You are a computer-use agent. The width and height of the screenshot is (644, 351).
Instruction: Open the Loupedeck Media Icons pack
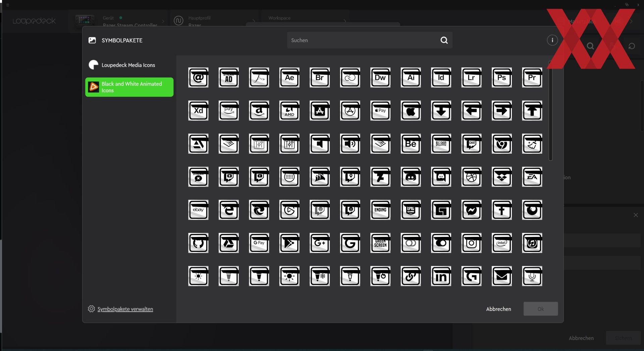coord(129,65)
